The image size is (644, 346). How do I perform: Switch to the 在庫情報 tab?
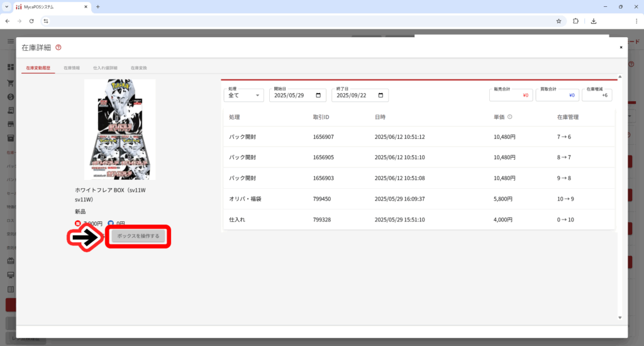[72, 67]
